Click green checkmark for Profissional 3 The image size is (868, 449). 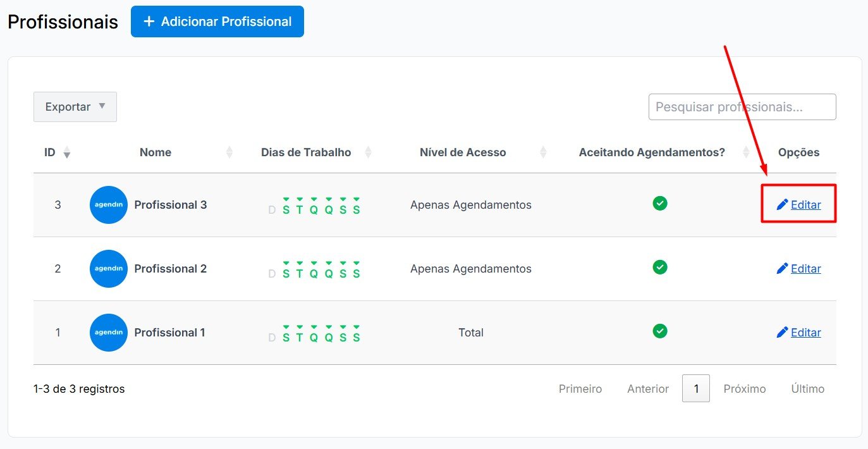click(660, 204)
